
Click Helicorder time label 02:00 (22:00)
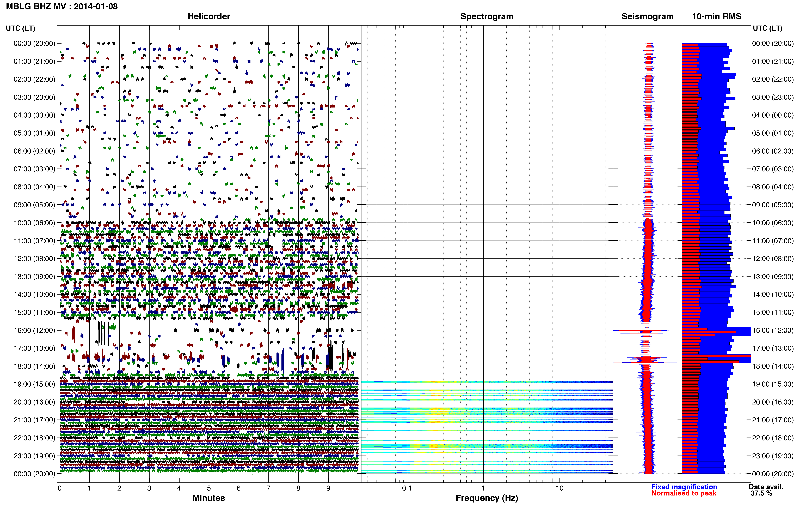pyautogui.click(x=34, y=79)
